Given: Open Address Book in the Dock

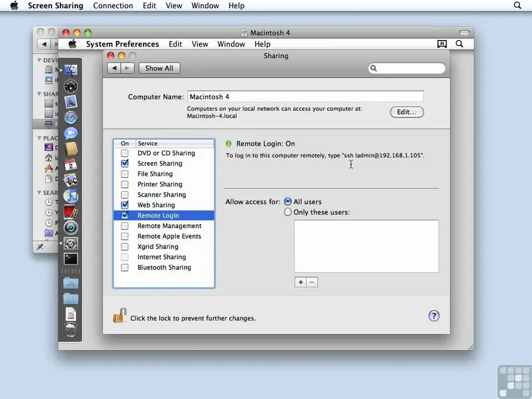Looking at the screenshot, I should [71, 149].
